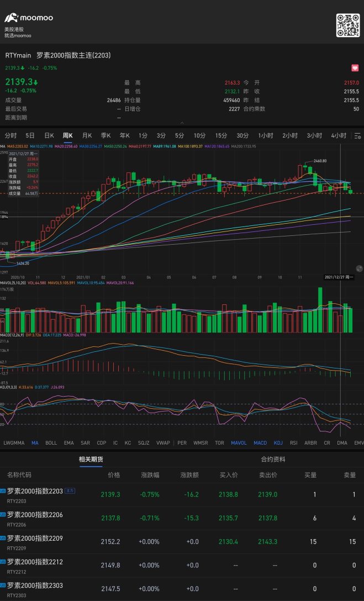Open chart settings icon right of 4小时
This screenshot has height=601, width=364.
[357, 136]
